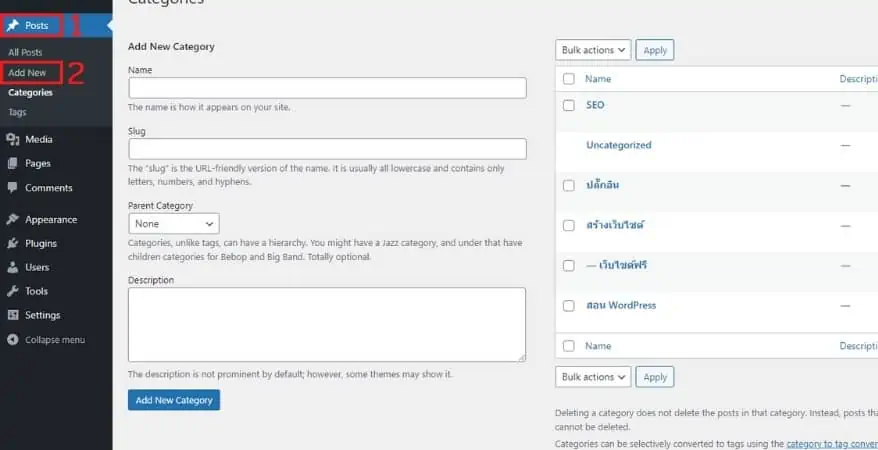878x450 pixels.
Task: Open Users via the person icon
Action: click(x=13, y=268)
